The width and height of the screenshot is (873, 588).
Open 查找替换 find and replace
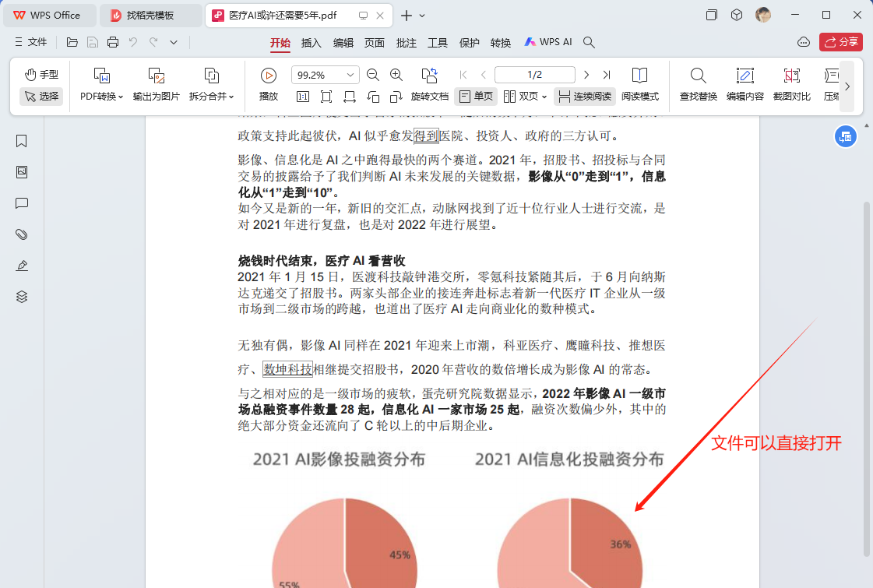[699, 85]
